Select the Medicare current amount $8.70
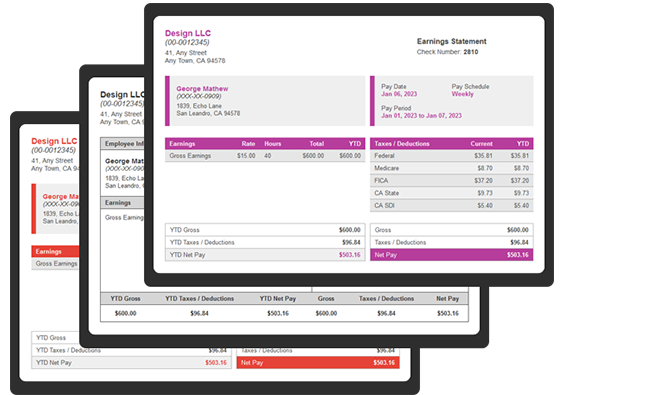This screenshot has width=646, height=395. 485,168
